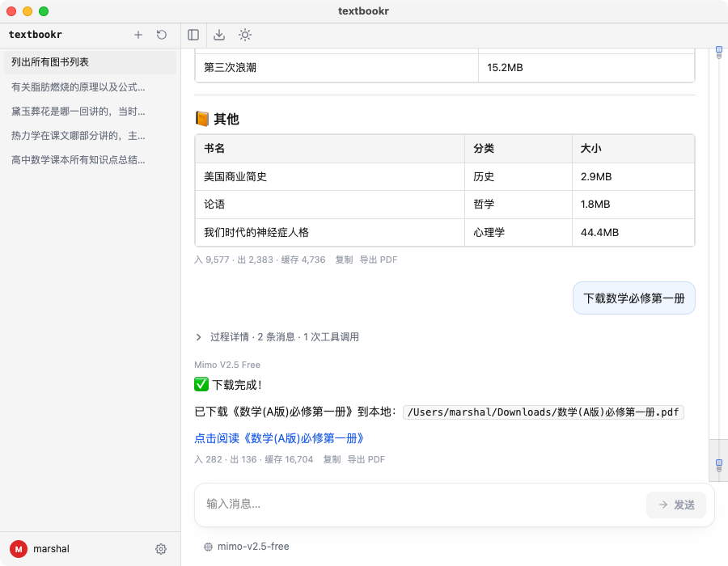The height and width of the screenshot is (566, 728).
Task: Click token stats 入 282 · 出 136
Action: coord(225,459)
